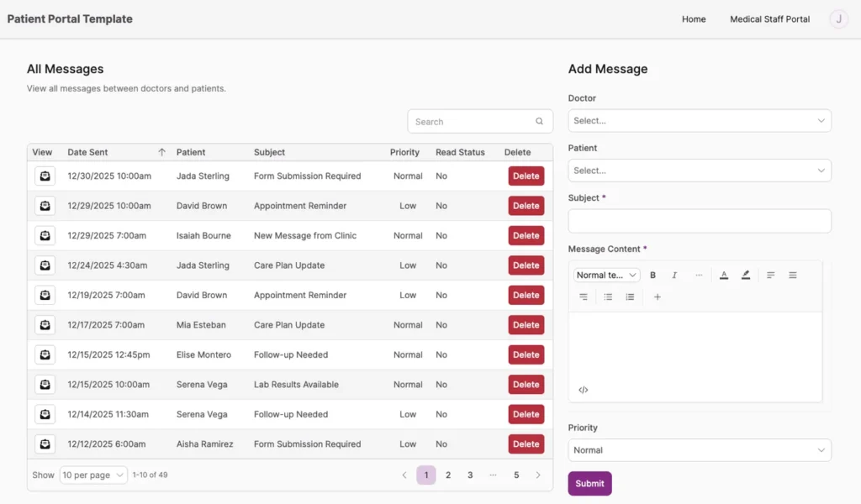
Task: Open the highlight color picker
Action: [x=746, y=275]
